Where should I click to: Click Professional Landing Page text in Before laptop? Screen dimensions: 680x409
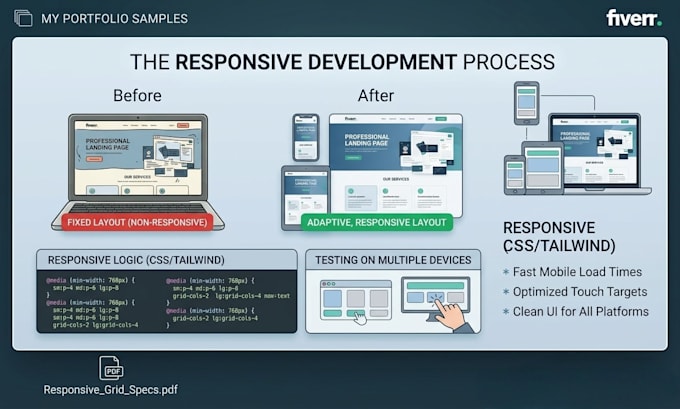tap(108, 144)
